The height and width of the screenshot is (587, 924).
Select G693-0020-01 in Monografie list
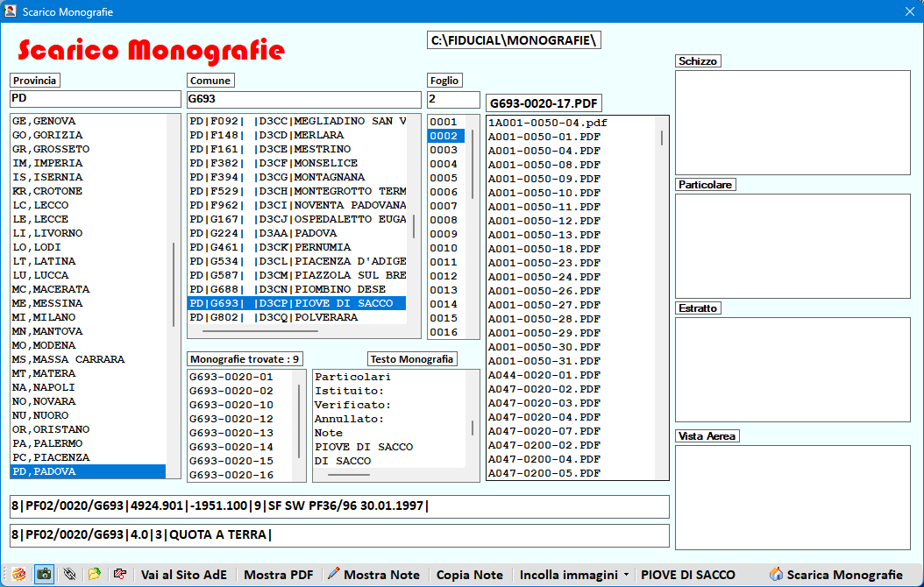240,377
